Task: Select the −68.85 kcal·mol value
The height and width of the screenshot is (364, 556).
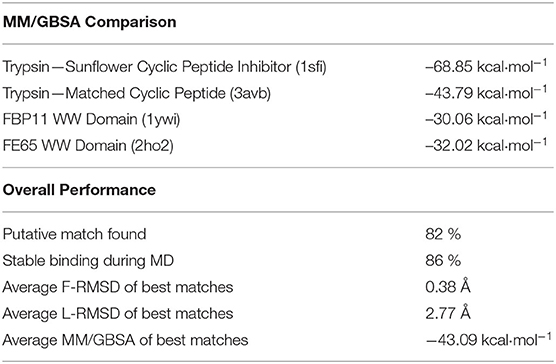Action: pyautogui.click(x=486, y=66)
